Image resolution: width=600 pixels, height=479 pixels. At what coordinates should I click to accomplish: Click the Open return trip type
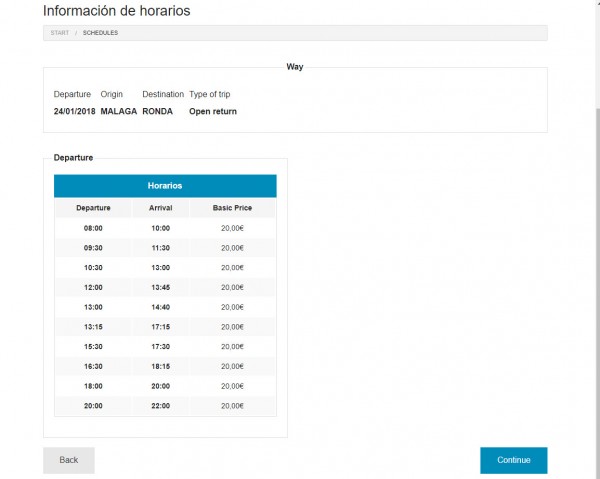(x=213, y=111)
